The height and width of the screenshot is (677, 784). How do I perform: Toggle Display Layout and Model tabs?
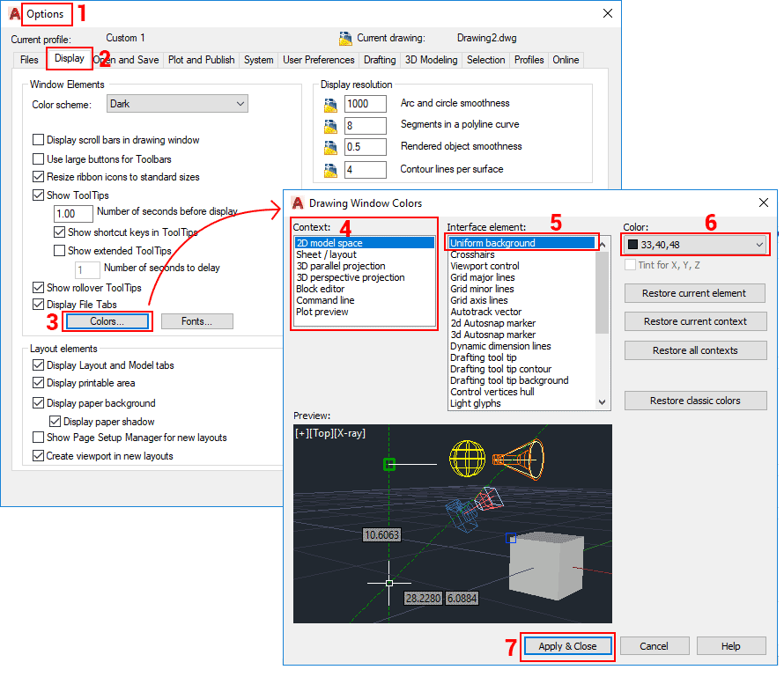[38, 364]
